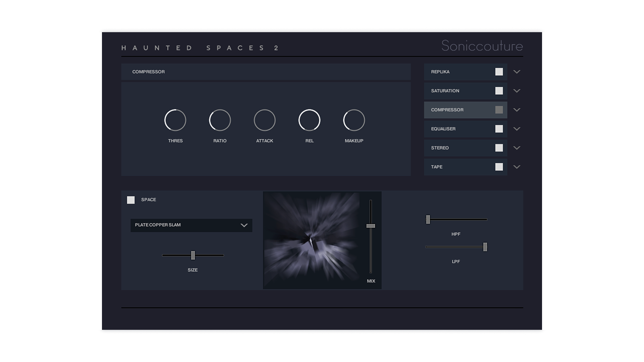
Task: Select the REPLIKA effect tab
Action: [x=466, y=72]
